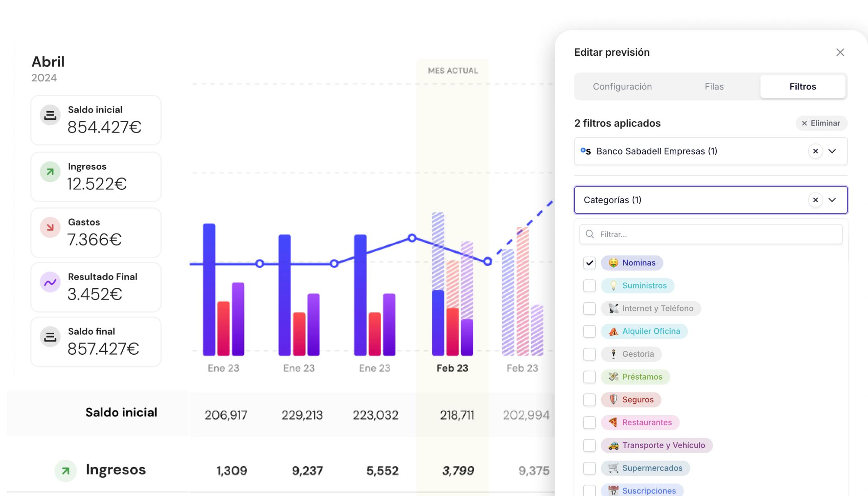Click the Saldo final card icon
The height and width of the screenshot is (496, 868).
[50, 337]
